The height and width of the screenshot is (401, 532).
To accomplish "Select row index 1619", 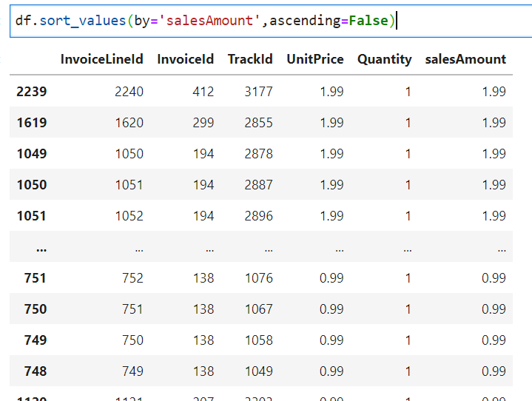I will [x=31, y=123].
